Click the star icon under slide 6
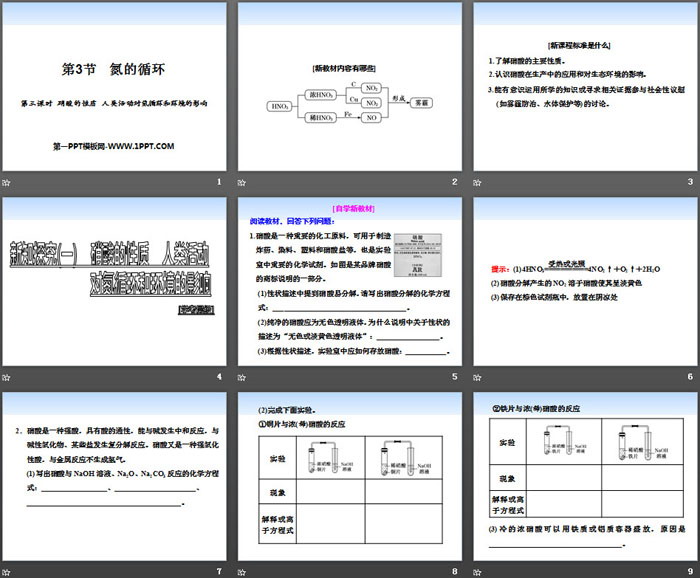Image resolution: width=700 pixels, height=578 pixels. [x=475, y=377]
